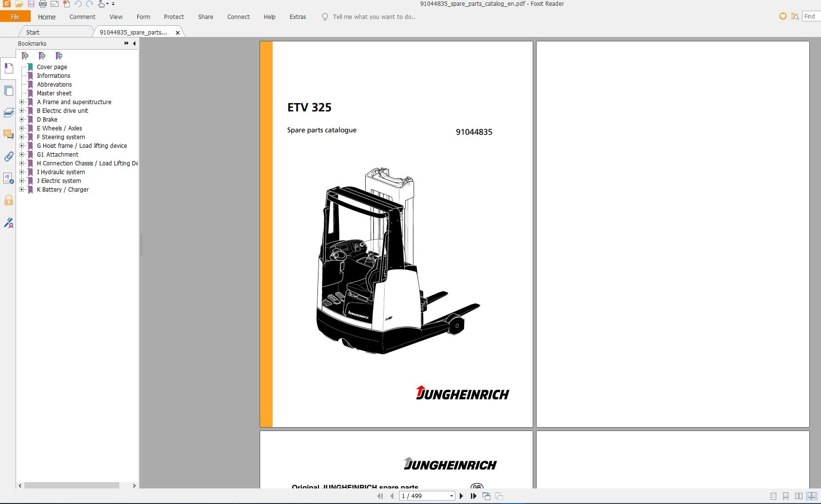Open the Layers panel in sidebar
The image size is (821, 504).
[x=8, y=113]
